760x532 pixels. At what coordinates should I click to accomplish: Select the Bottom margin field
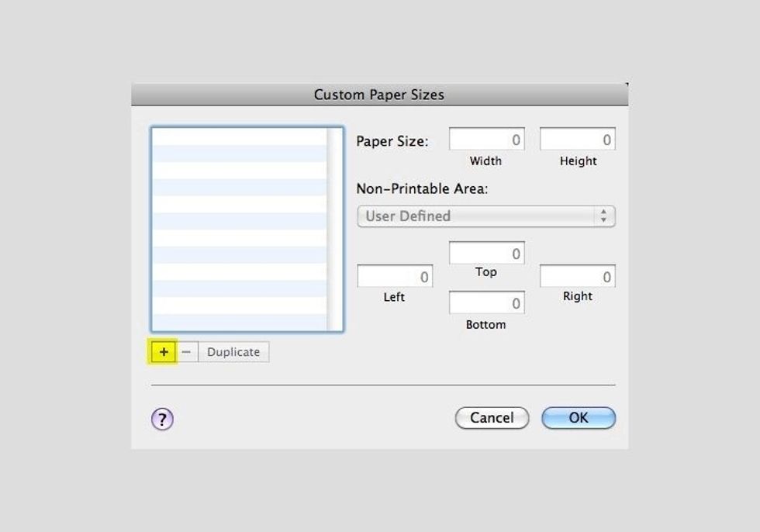click(x=486, y=303)
